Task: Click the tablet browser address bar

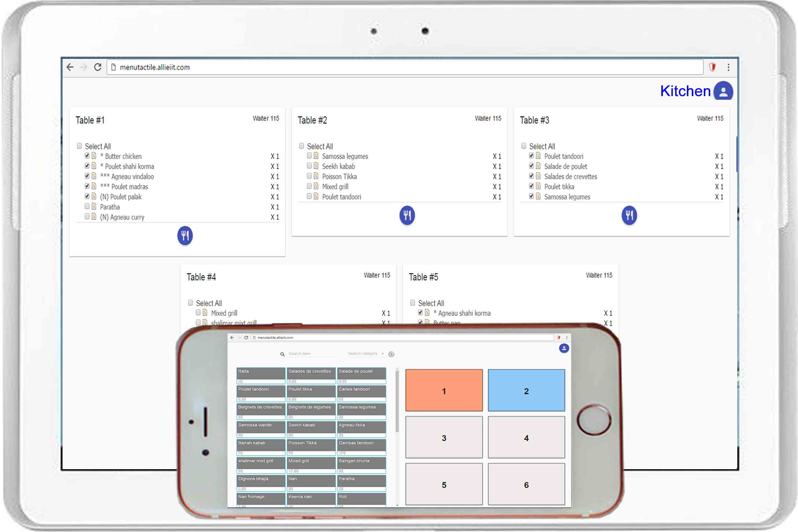Action: [404, 67]
